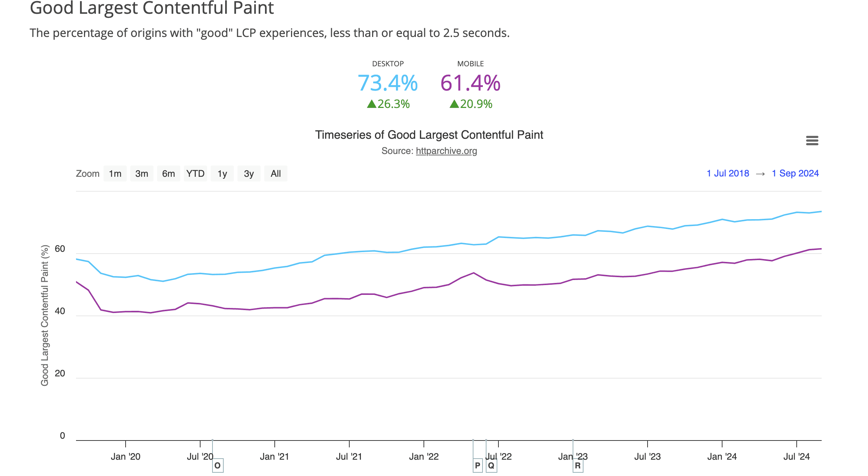
Task: Click the DESKTOP 73.4% statistic
Action: [387, 84]
